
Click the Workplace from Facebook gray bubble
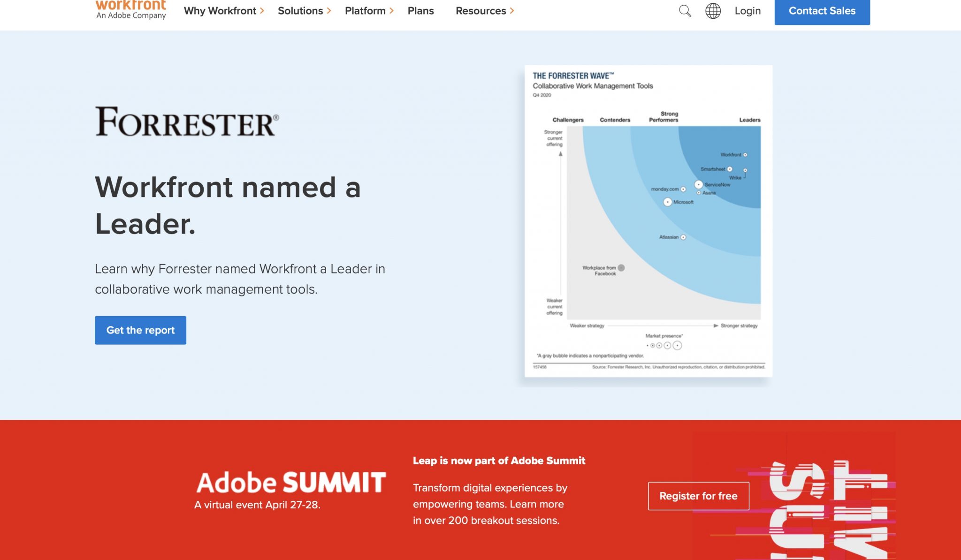click(621, 268)
